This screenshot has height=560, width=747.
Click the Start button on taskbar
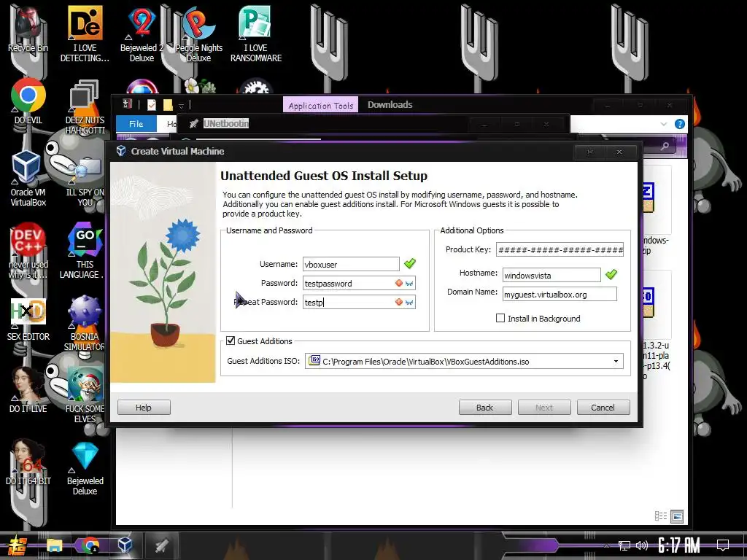pos(18,545)
